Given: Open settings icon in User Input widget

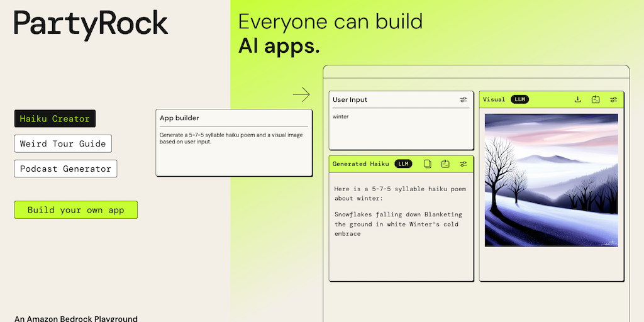Looking at the screenshot, I should pos(463,100).
